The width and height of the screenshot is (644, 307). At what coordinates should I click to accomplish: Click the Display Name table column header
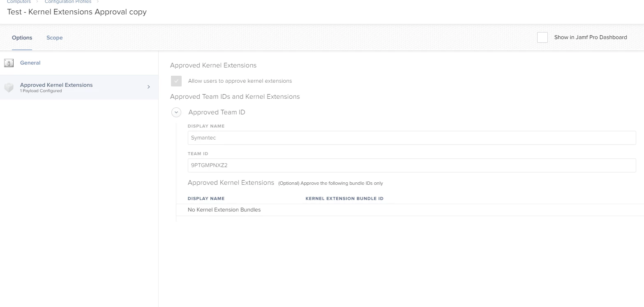[206, 198]
